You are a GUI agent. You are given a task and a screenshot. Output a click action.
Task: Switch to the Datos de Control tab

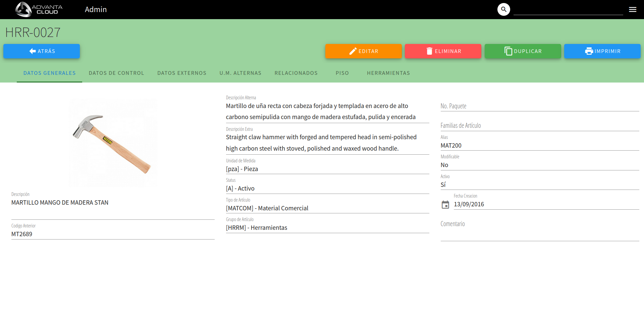(x=116, y=73)
